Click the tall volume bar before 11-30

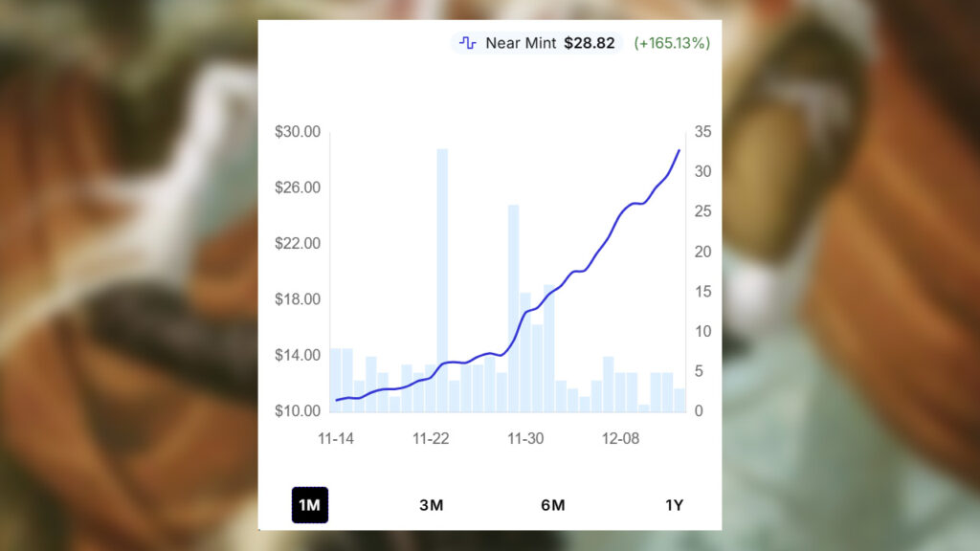pyautogui.click(x=513, y=308)
